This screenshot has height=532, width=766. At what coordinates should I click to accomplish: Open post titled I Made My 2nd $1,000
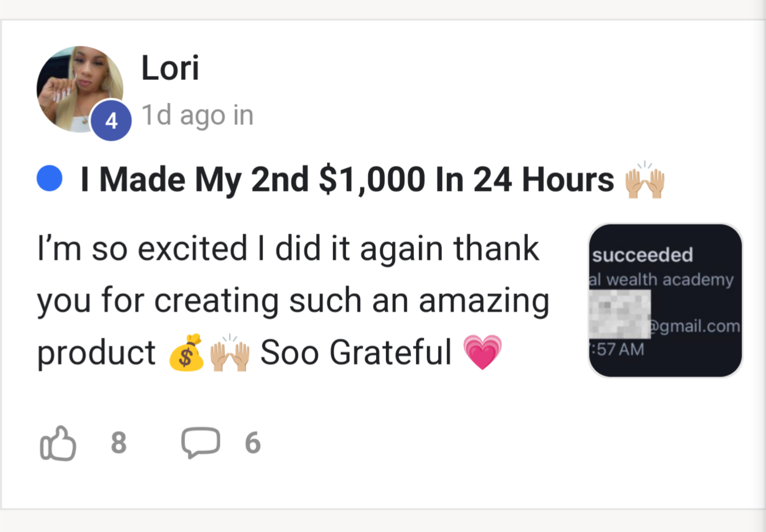point(347,180)
